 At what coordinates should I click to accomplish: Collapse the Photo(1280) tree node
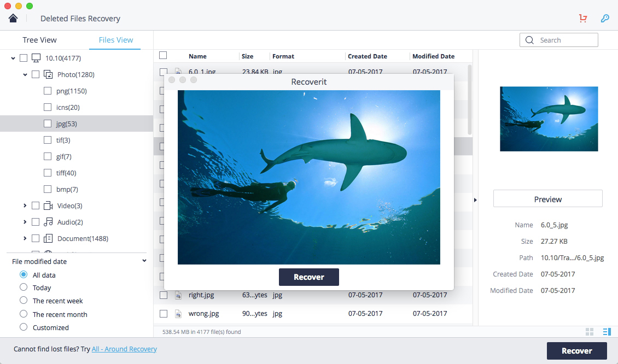pos(25,74)
